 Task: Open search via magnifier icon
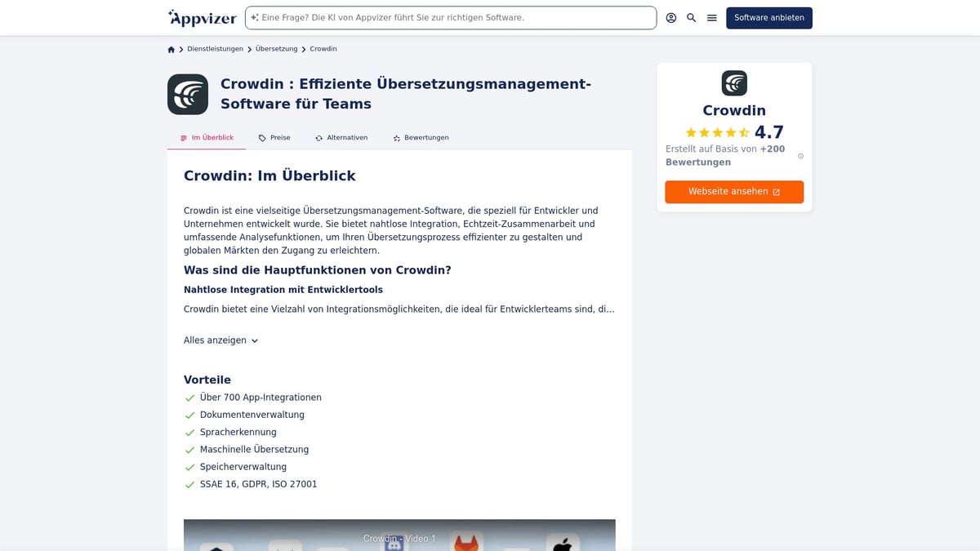click(692, 18)
